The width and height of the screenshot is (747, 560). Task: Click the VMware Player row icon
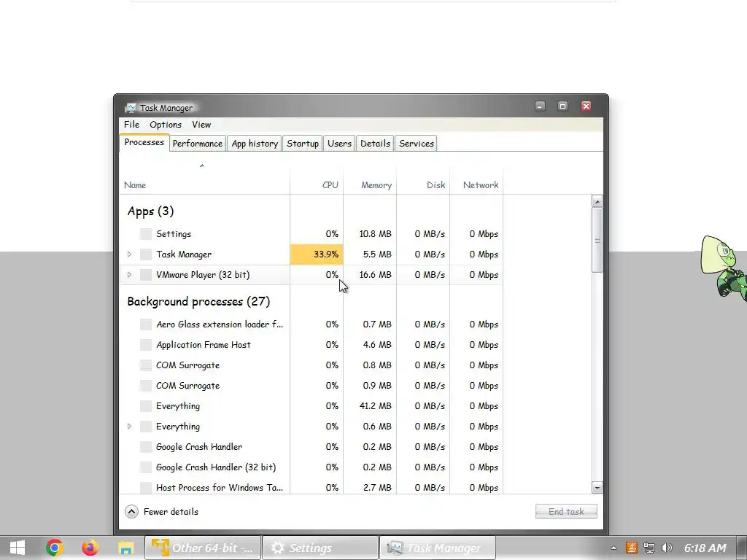tap(146, 275)
